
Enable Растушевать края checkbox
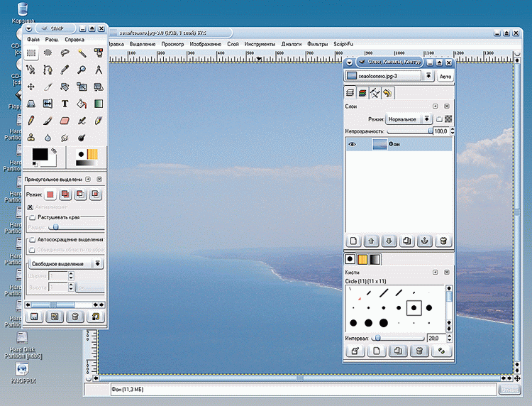pos(31,217)
